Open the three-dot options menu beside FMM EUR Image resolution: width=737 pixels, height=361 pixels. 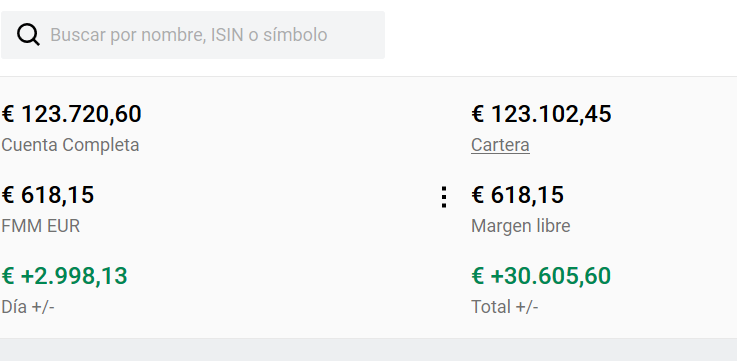444,197
